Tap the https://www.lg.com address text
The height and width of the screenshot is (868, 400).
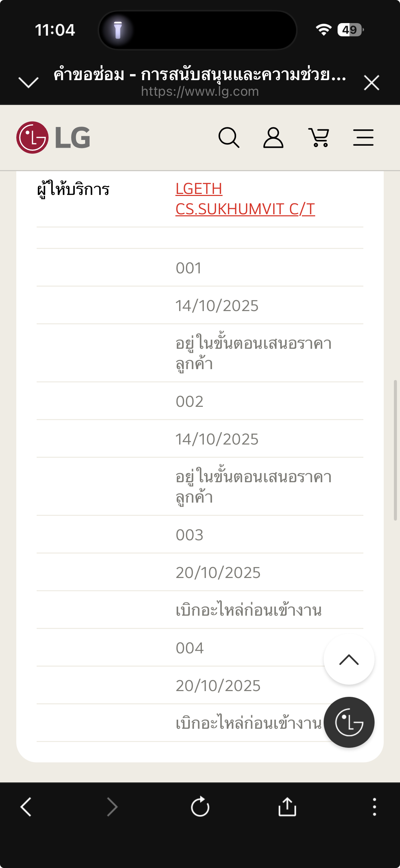[200, 91]
